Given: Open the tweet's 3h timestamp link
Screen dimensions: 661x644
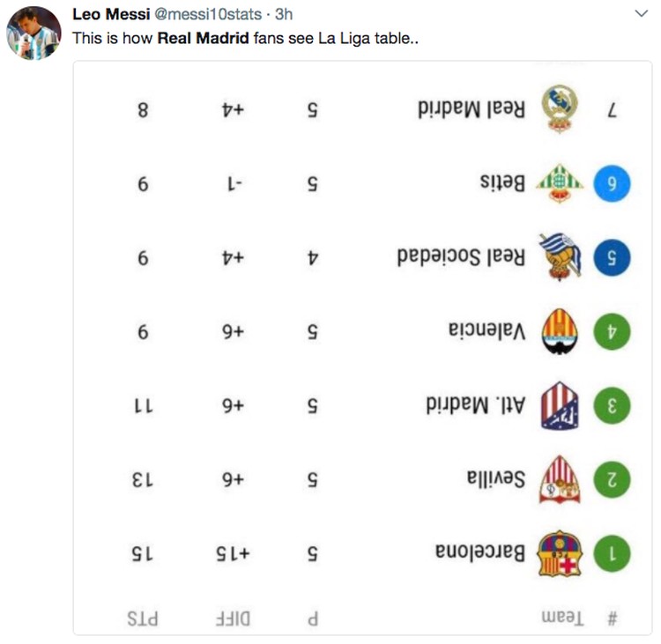Looking at the screenshot, I should coord(284,15).
